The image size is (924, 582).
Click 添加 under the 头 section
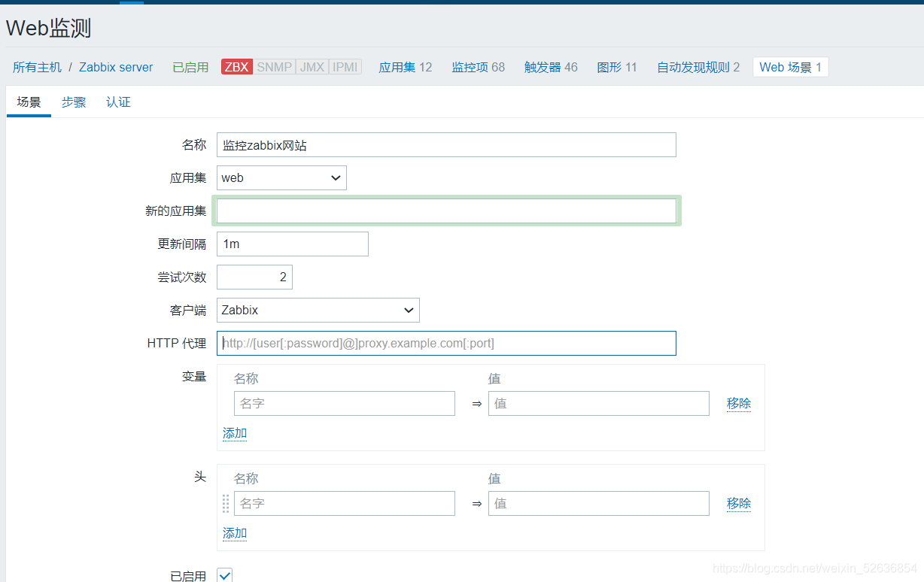pos(235,533)
